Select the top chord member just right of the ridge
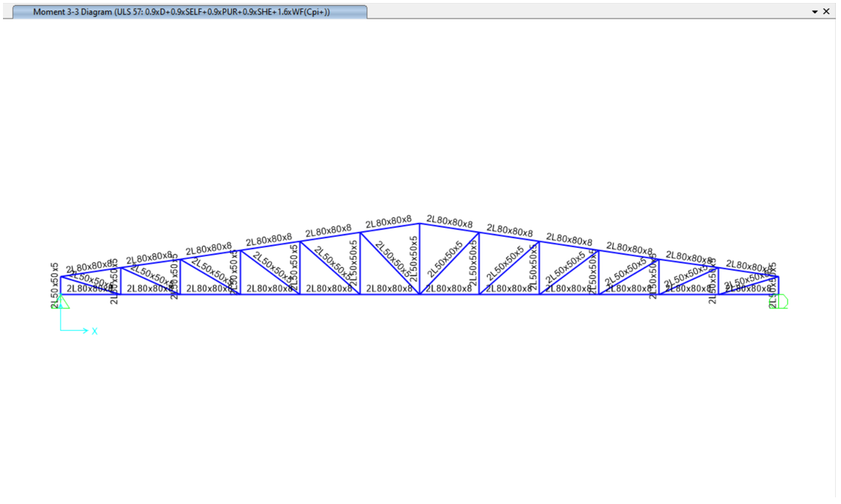 click(449, 228)
